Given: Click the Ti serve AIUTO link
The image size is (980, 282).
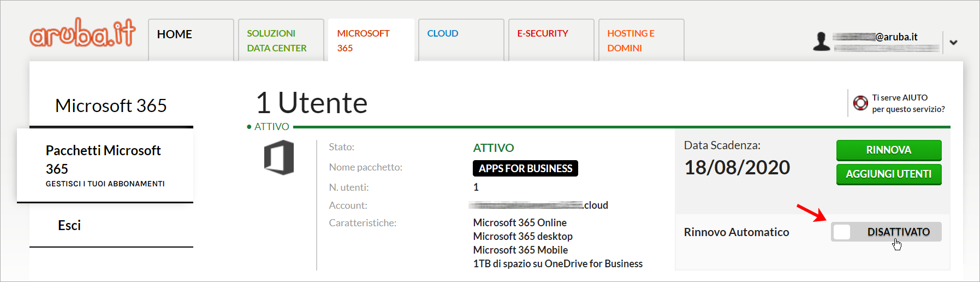Looking at the screenshot, I should click(908, 103).
